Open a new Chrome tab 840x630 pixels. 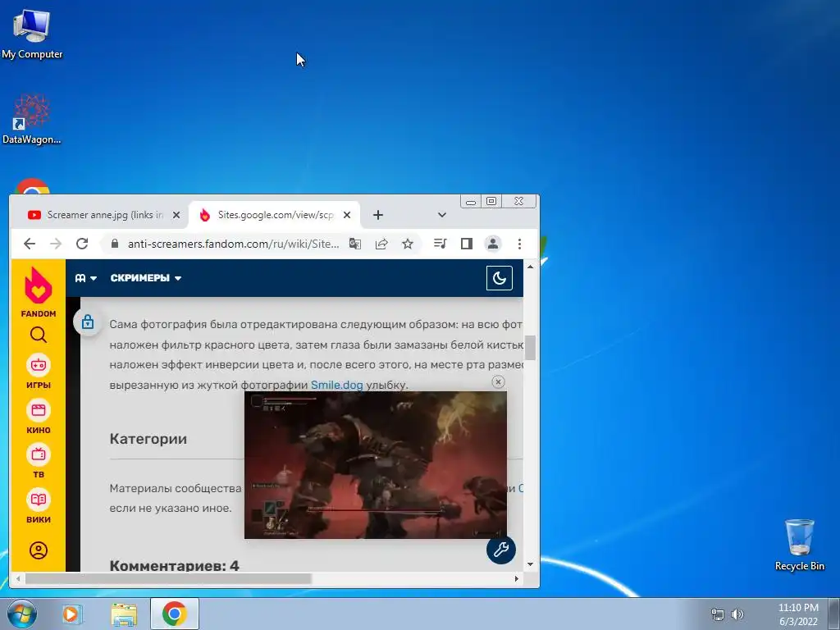(x=377, y=215)
